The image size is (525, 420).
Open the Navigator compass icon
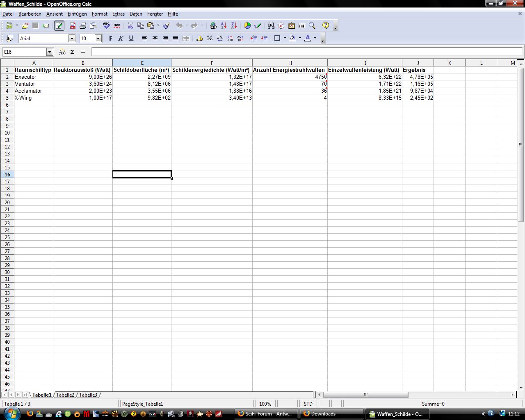pyautogui.click(x=281, y=26)
